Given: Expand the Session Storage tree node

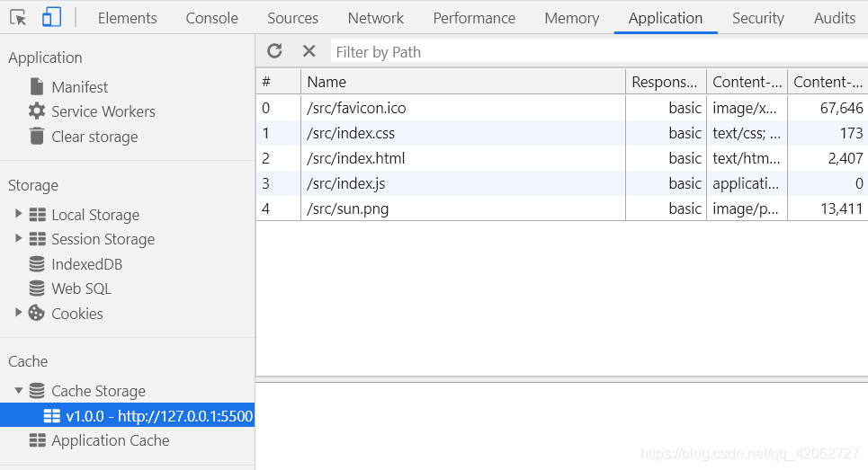Looking at the screenshot, I should 18,239.
